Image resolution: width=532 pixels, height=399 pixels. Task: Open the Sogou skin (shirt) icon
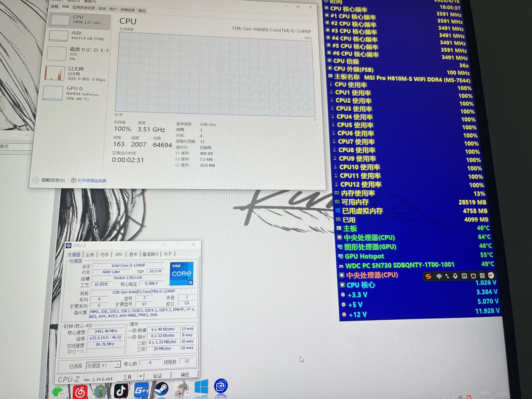coord(473,276)
